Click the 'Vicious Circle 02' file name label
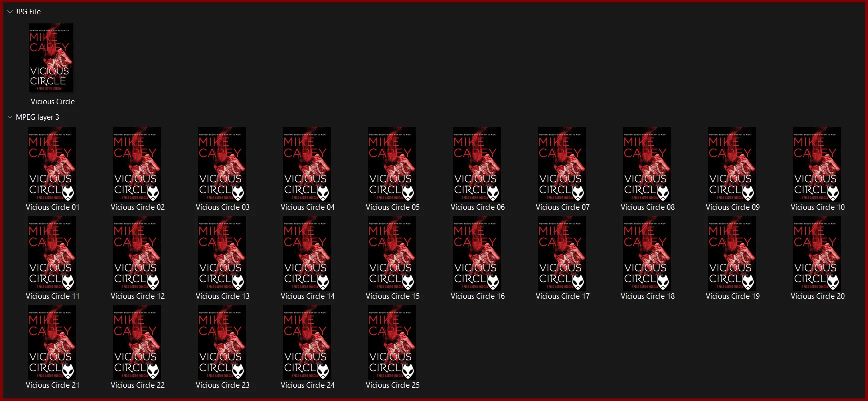 tap(138, 207)
